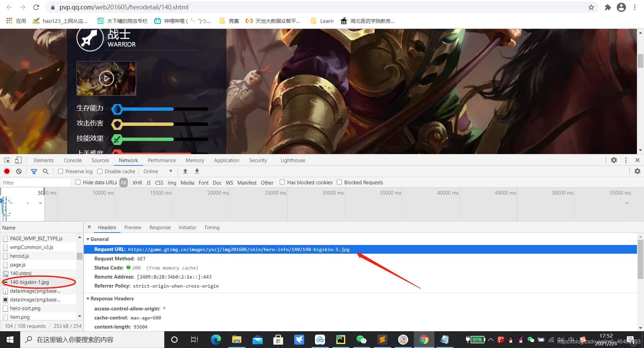Open the Chrome extensions puzzle icon
The width and height of the screenshot is (644, 348).
608,7
